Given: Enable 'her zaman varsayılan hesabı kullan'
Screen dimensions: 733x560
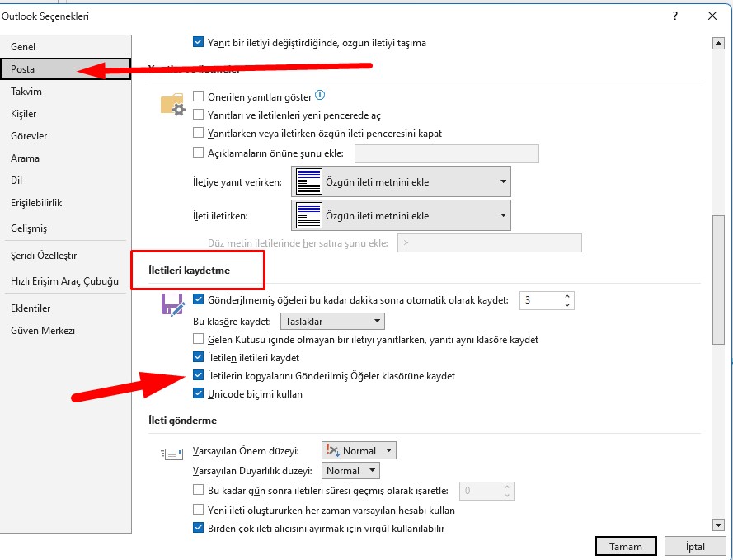Looking at the screenshot, I should [x=198, y=510].
